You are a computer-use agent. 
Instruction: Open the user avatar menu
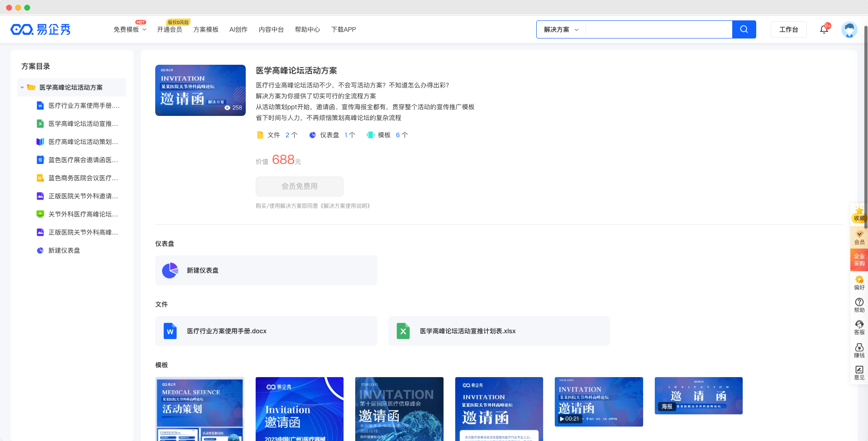849,29
